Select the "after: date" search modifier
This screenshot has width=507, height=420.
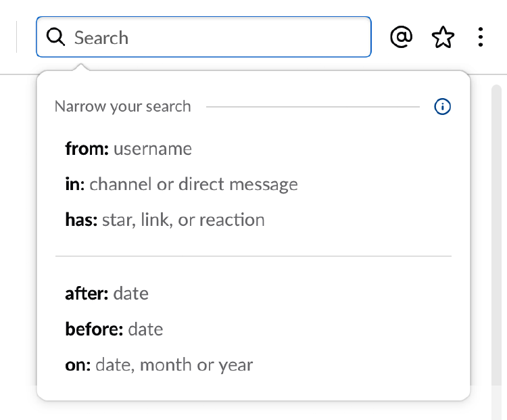click(x=107, y=294)
